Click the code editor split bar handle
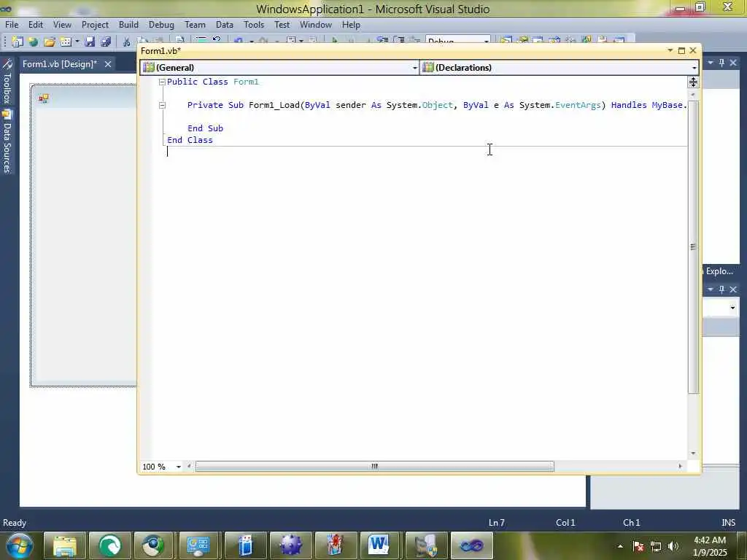The image size is (747, 560). point(693,82)
